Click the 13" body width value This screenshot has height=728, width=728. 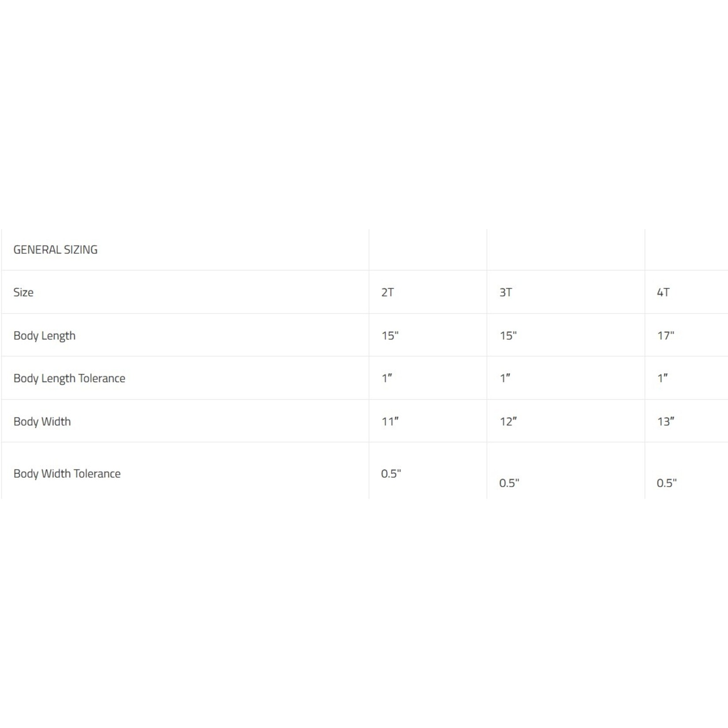(666, 422)
